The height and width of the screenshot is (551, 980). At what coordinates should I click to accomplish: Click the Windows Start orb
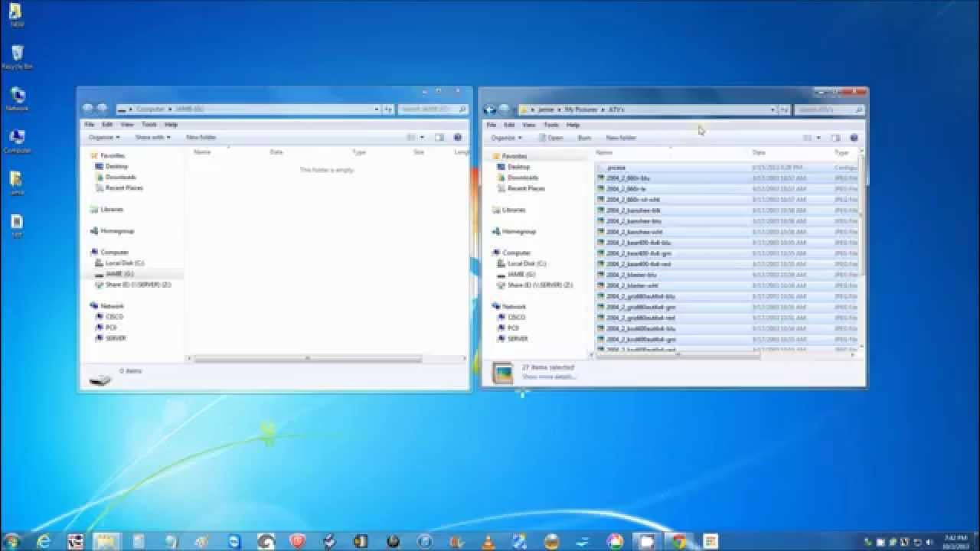pos(12,541)
